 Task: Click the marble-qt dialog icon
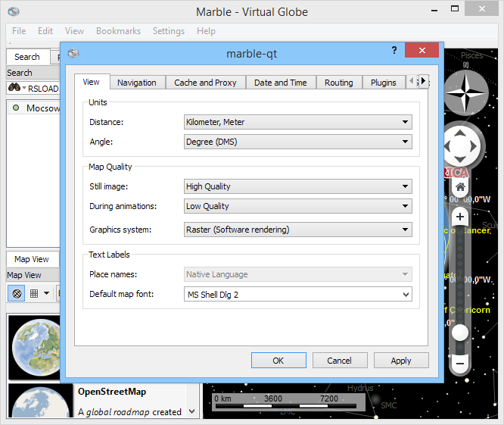[73, 53]
